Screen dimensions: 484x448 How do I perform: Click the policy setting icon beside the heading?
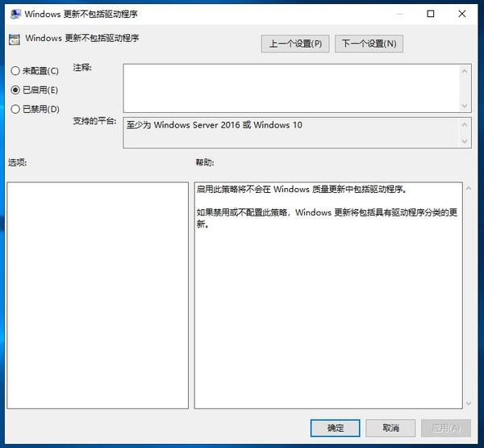pos(15,40)
